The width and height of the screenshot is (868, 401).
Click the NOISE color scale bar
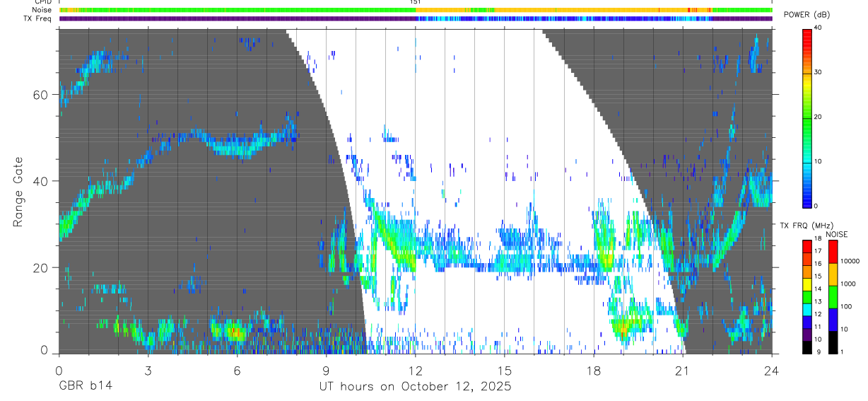coord(833,296)
